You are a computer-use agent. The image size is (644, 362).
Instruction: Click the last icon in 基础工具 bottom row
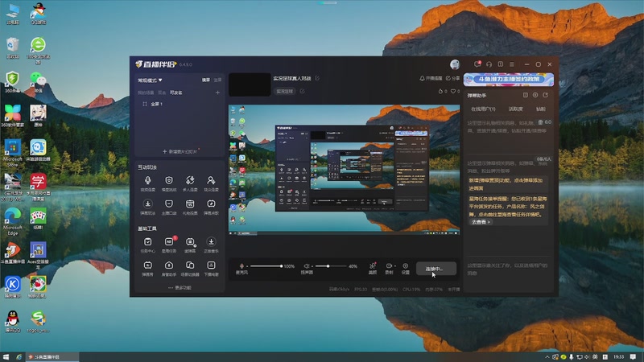pos(211,265)
